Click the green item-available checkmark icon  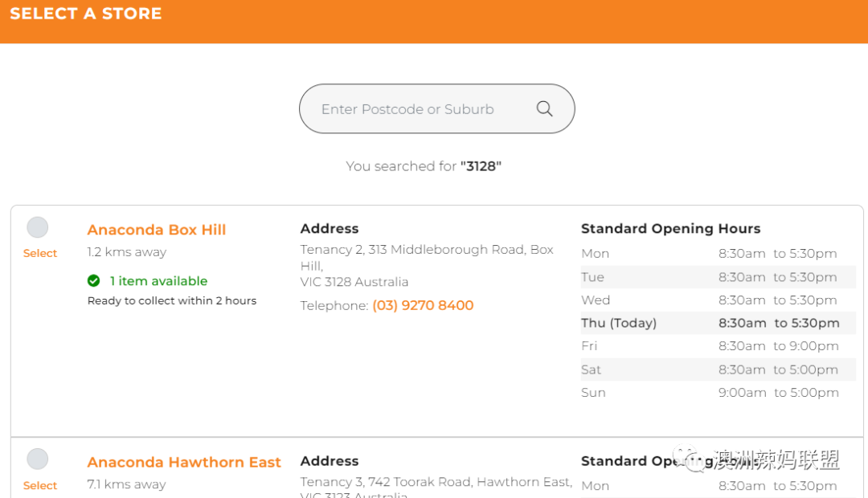[x=93, y=280]
